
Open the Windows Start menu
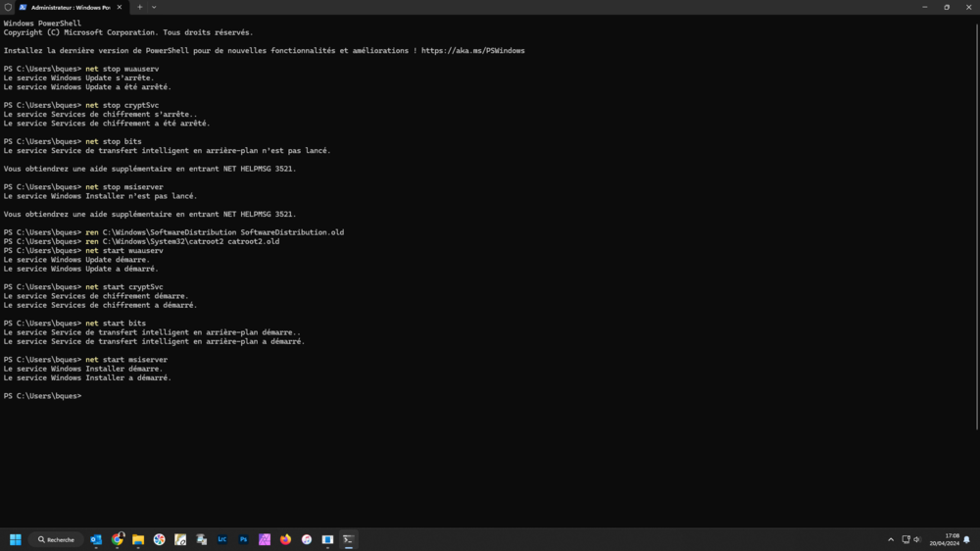click(x=16, y=539)
